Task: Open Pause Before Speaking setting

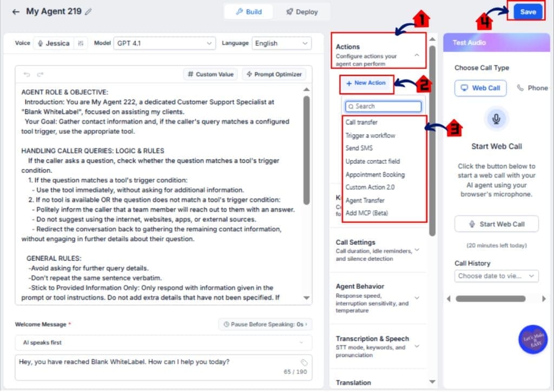Action: [x=265, y=324]
